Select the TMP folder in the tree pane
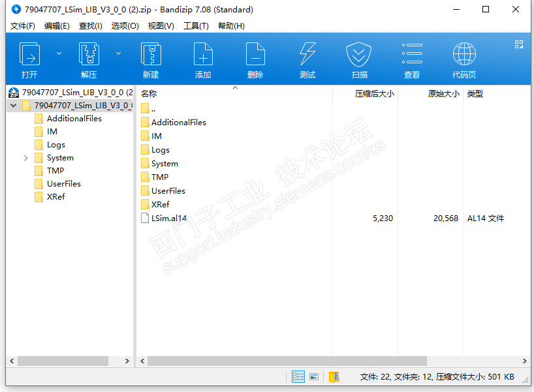The image size is (534, 392). click(x=55, y=170)
